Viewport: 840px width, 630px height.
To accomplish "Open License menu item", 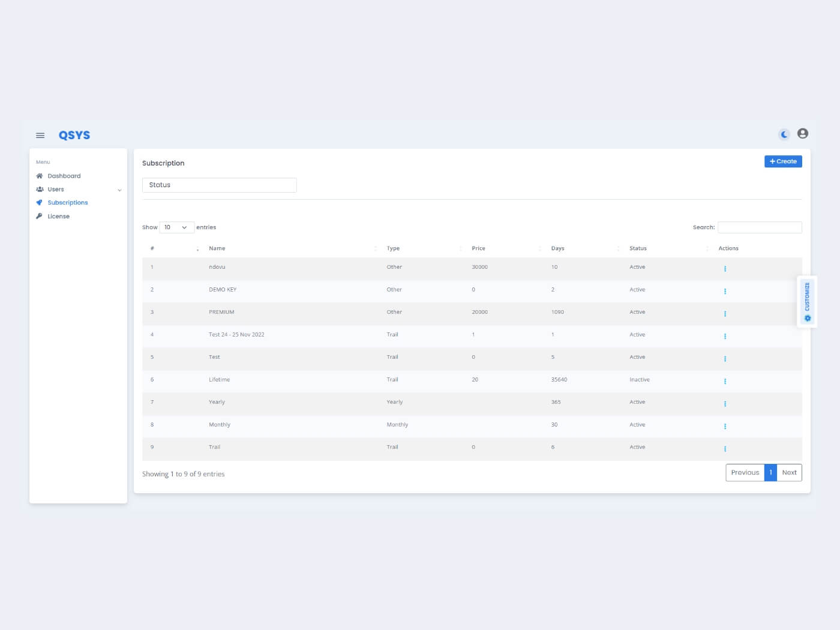I will pyautogui.click(x=59, y=216).
